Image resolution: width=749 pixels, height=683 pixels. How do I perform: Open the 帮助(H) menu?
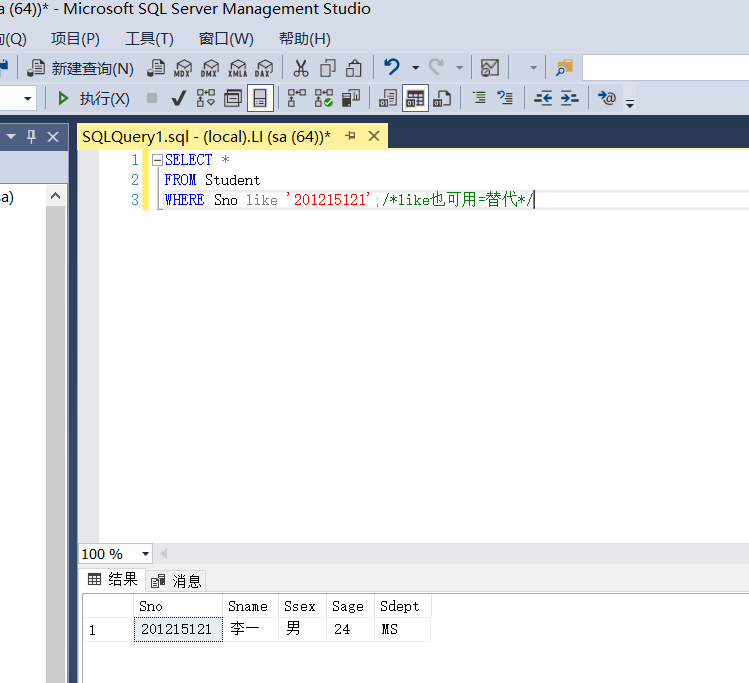(305, 39)
